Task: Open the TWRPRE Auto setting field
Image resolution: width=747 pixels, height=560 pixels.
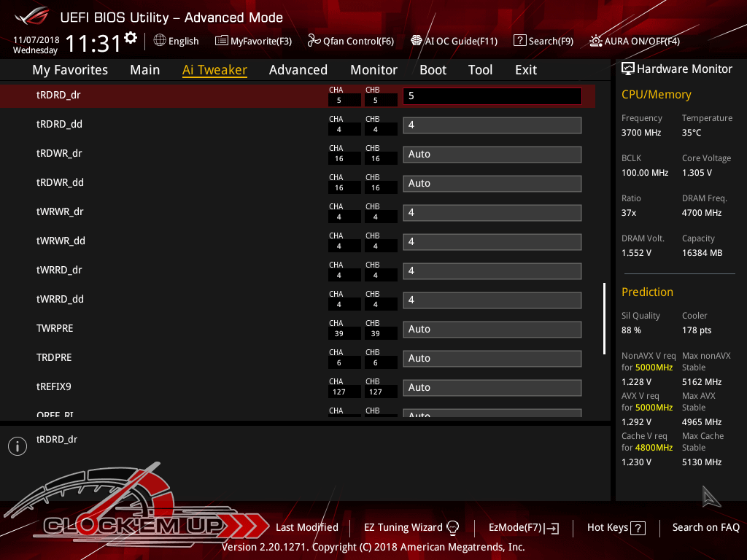Action: tap(492, 330)
